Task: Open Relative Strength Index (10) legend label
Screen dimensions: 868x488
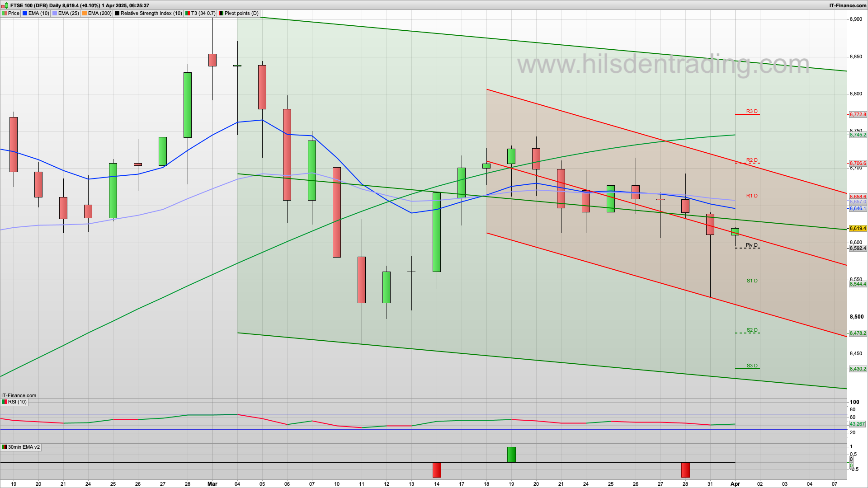Action: coord(151,13)
